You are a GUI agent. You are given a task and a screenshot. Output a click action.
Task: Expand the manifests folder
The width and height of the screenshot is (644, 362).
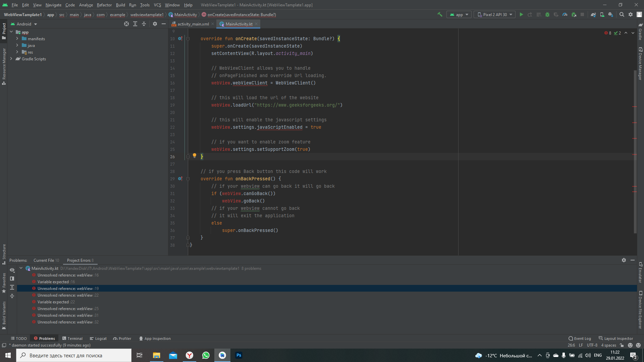pyautogui.click(x=17, y=39)
